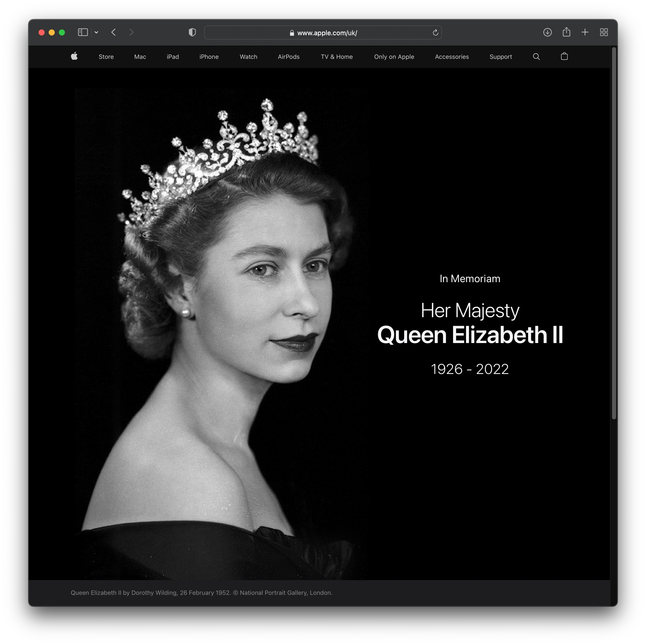
Task: Show downloads using the download icon
Action: 547,32
